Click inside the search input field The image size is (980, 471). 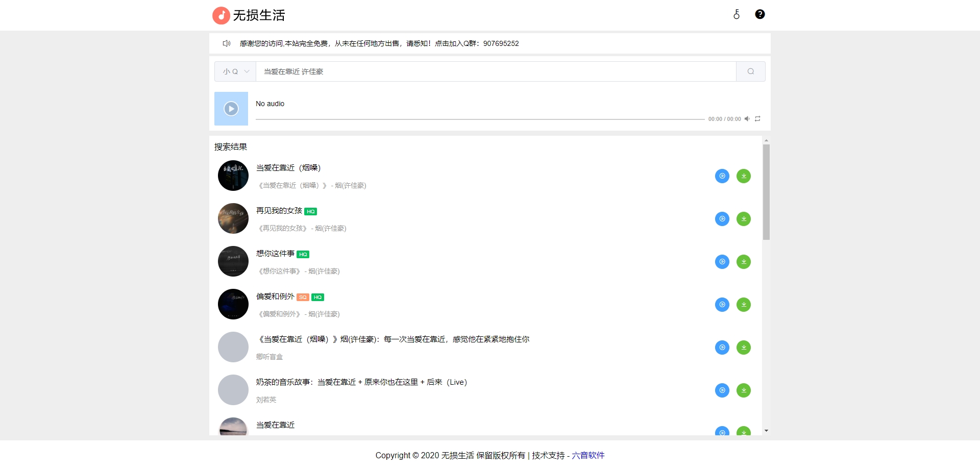[x=495, y=71]
